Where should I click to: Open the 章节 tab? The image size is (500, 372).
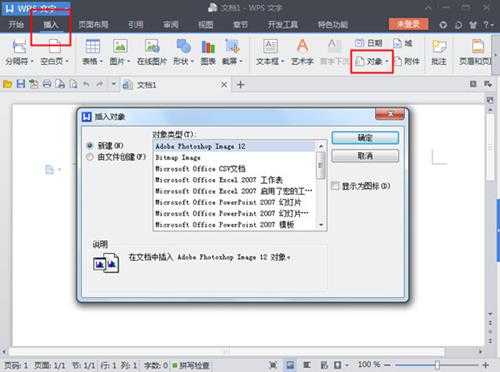(240, 24)
